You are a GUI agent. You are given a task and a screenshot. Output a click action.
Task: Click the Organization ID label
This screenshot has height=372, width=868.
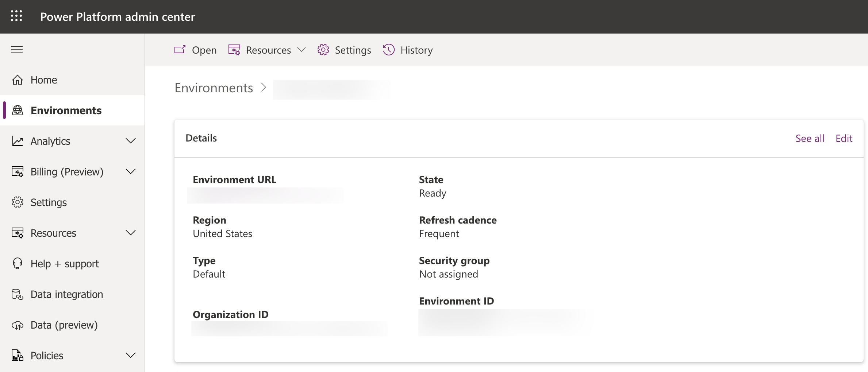click(x=231, y=314)
